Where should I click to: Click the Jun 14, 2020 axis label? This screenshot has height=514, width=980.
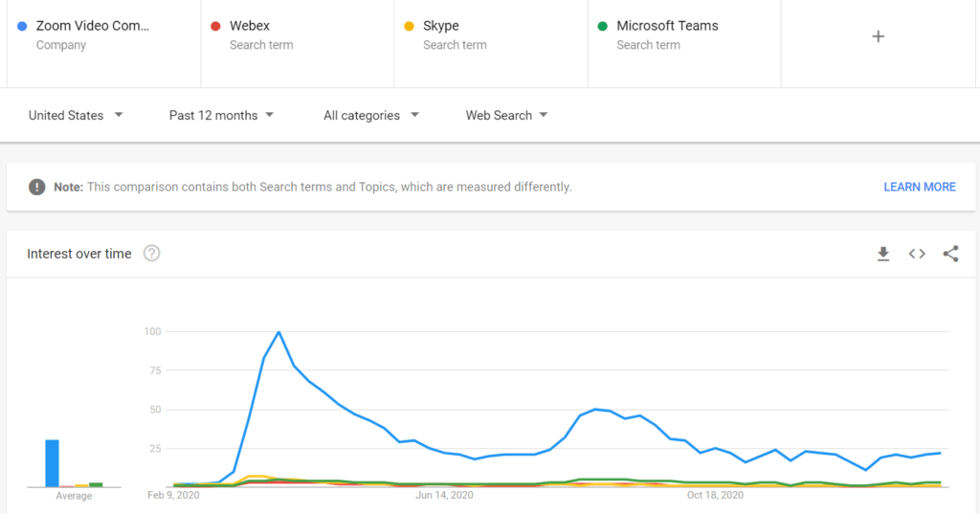[x=444, y=496]
